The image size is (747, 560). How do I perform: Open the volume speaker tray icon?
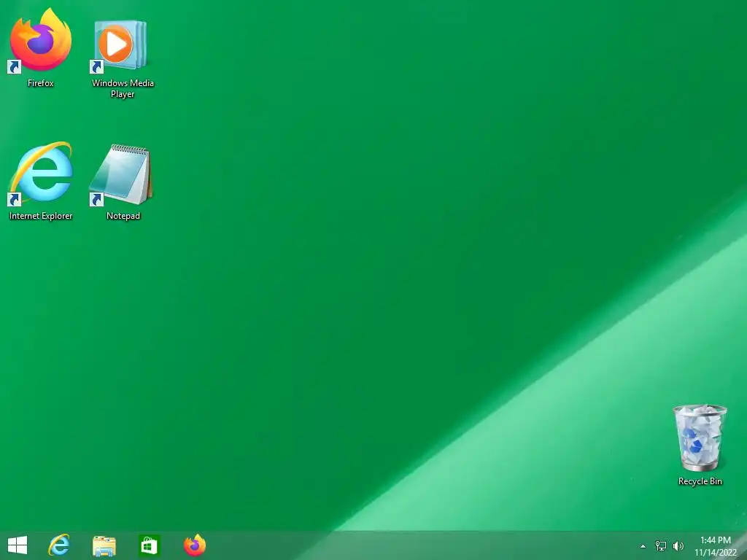pos(678,545)
